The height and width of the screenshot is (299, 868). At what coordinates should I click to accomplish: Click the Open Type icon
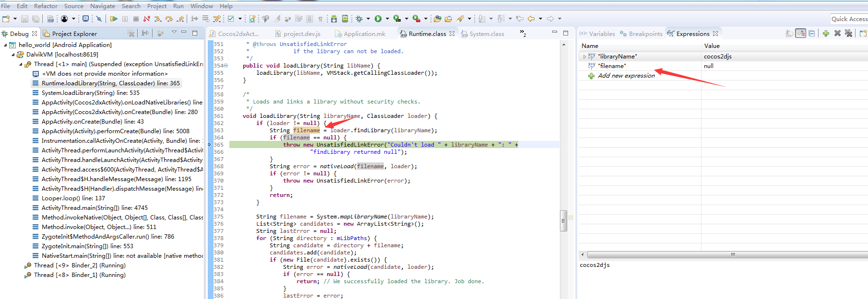tap(437, 19)
